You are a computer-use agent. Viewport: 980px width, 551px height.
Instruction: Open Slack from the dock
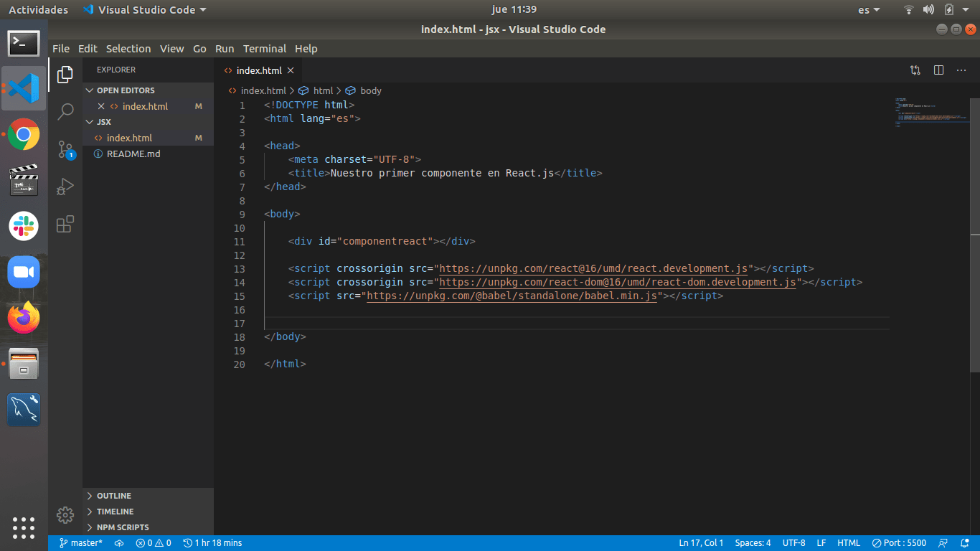(x=24, y=226)
